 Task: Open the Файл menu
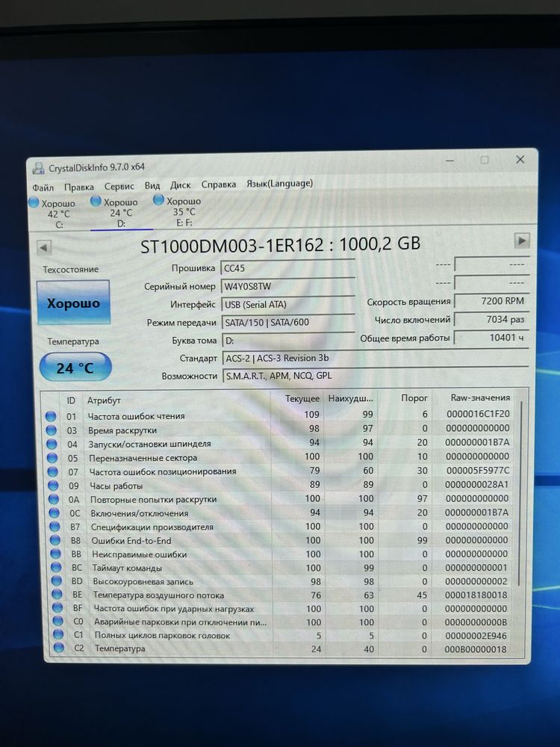point(43,187)
